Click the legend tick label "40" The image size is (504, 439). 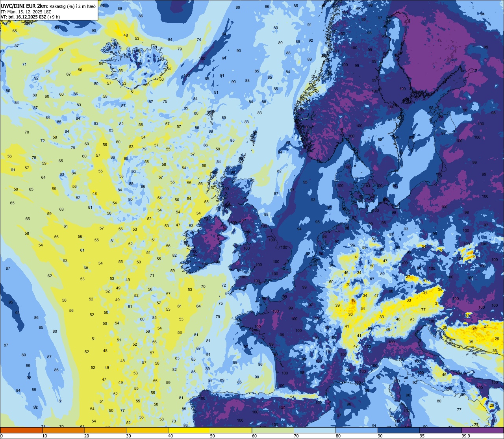click(170, 436)
